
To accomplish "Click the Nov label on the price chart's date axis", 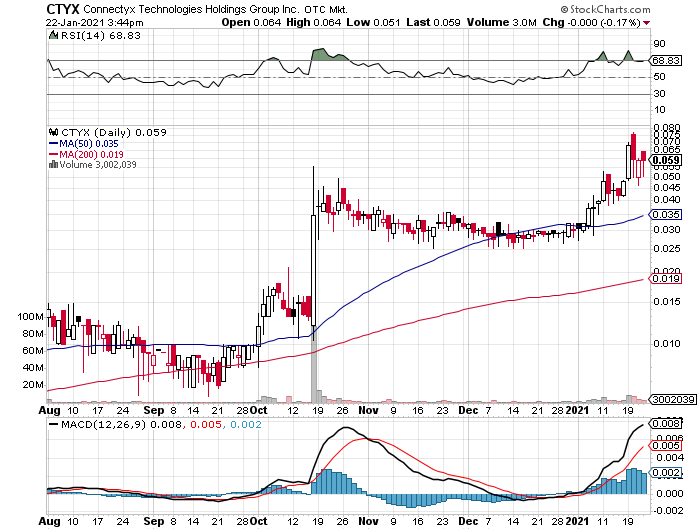I will pyautogui.click(x=368, y=410).
